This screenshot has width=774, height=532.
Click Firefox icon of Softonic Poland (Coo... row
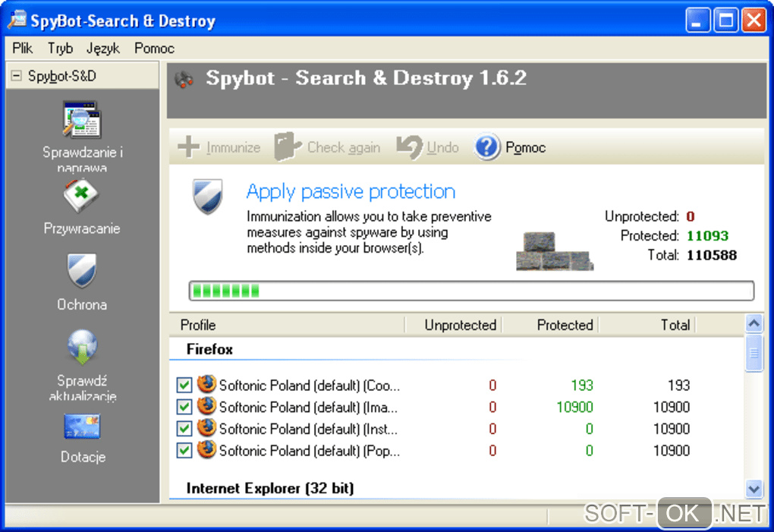207,384
